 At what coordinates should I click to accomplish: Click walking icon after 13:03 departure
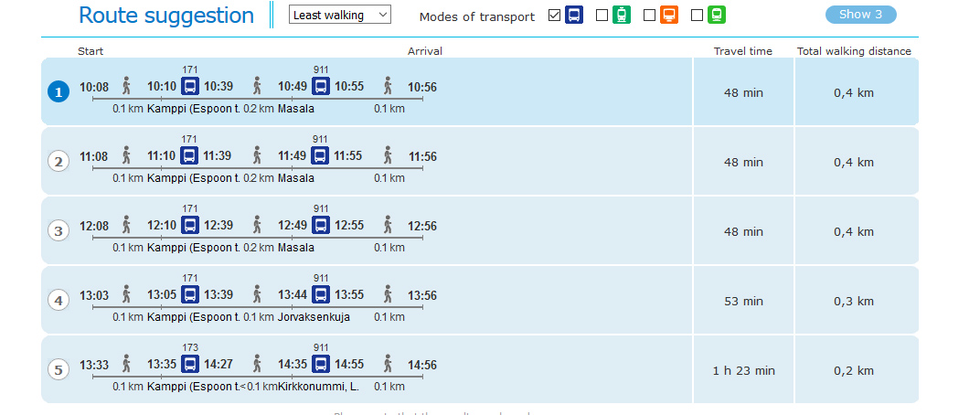point(127,294)
